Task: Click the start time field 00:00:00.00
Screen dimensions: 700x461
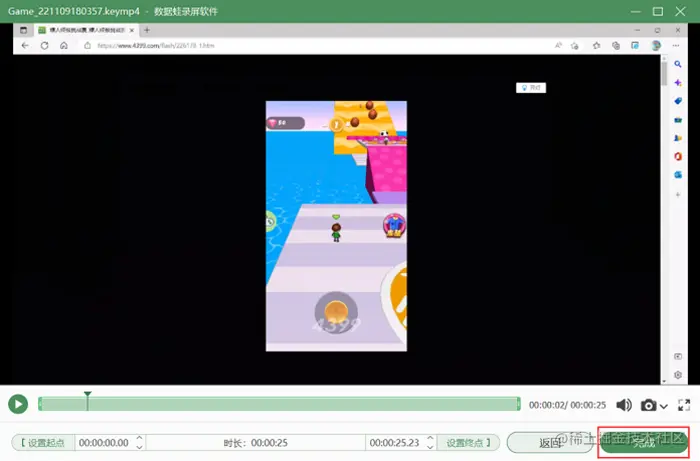Action: coord(104,443)
